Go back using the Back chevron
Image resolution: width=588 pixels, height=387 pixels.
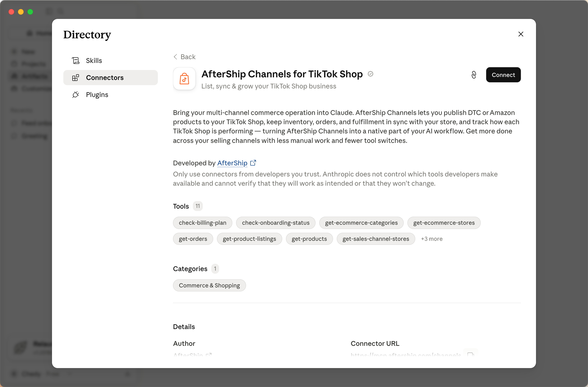coord(175,57)
